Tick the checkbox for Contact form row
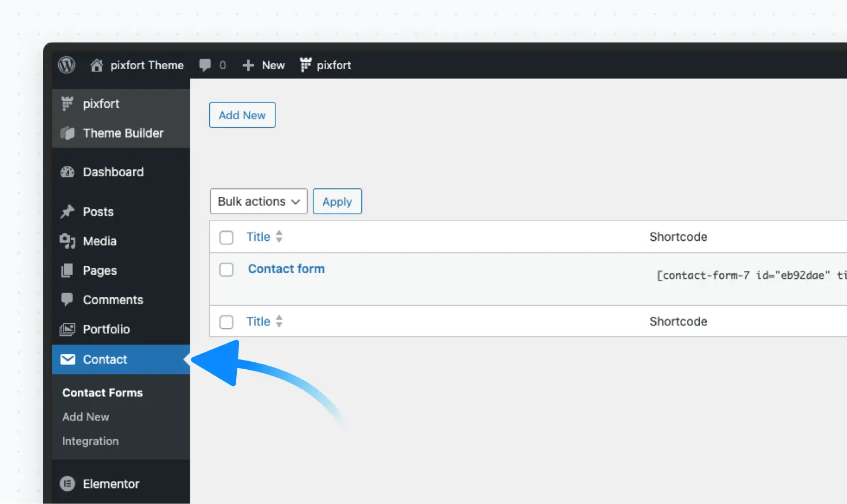This screenshot has height=504, width=847. 226,270
